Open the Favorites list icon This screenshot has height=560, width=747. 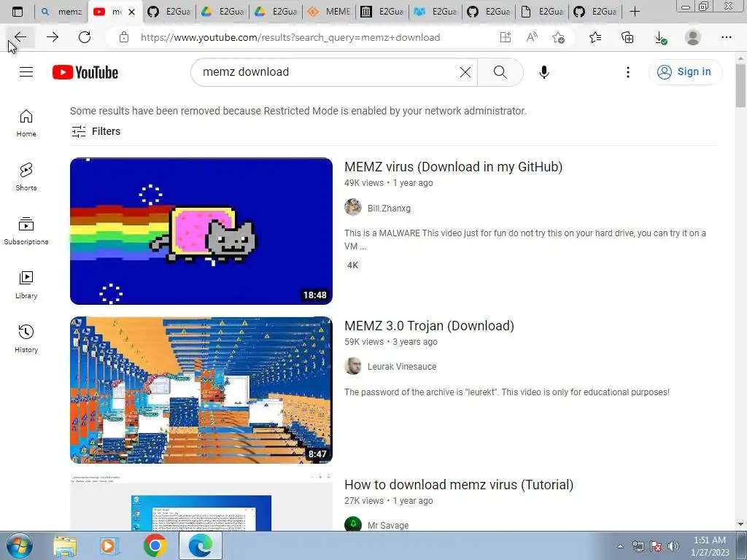[x=595, y=37]
